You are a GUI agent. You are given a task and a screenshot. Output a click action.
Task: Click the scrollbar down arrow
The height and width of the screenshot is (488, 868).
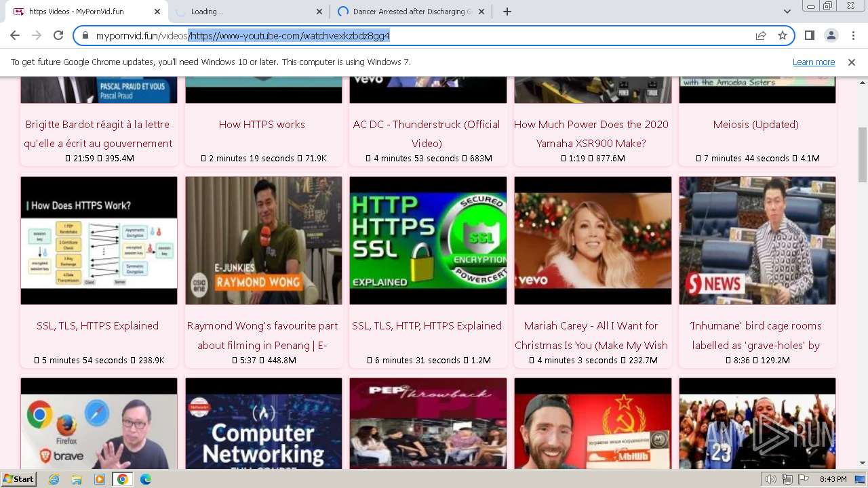pyautogui.click(x=863, y=464)
